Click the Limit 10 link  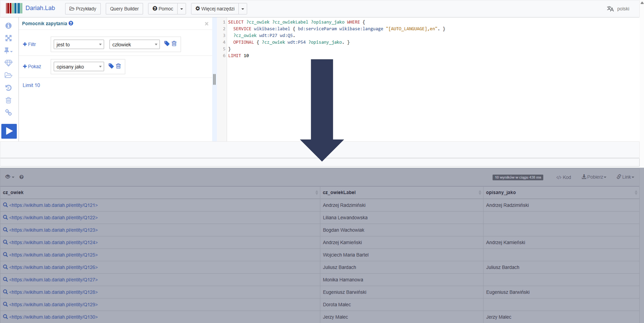pos(31,85)
